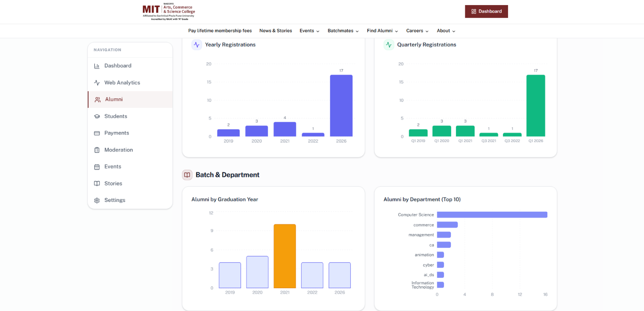
Task: Click the MIT college logo
Action: point(169,12)
